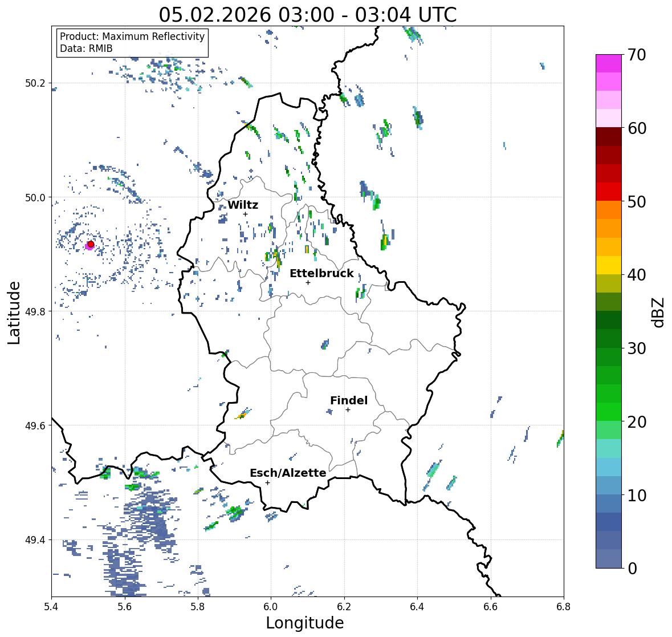Click the Ettelbruck station label
Image resolution: width=672 pixels, height=637 pixels.
[321, 274]
